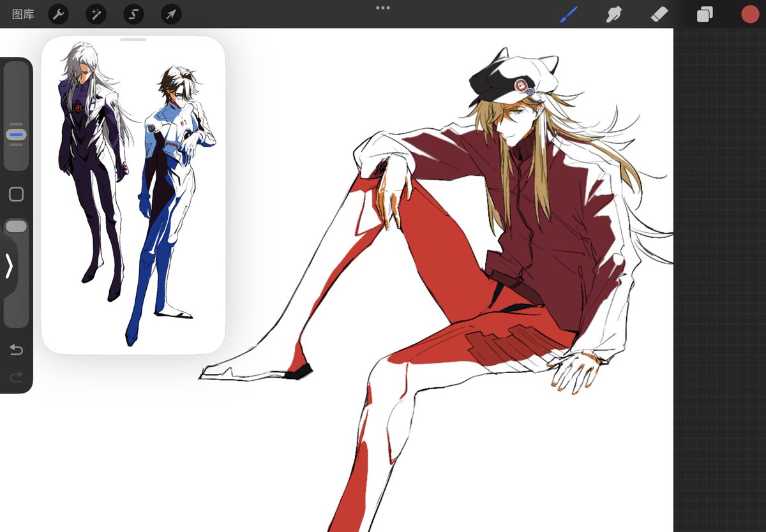Open the 图库 gallery
Image resolution: width=766 pixels, height=532 pixels.
[x=23, y=14]
